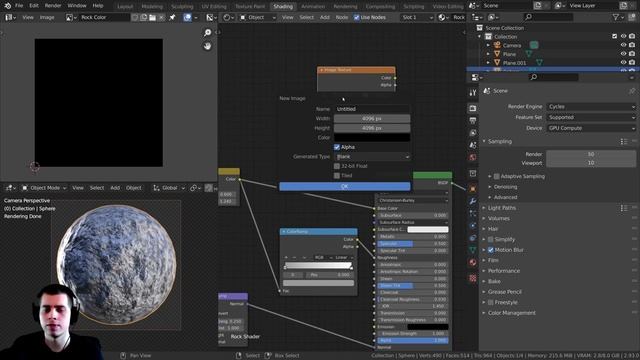Click the Rock Color image name field
Image resolution: width=640 pixels, height=360 pixels.
104,18
